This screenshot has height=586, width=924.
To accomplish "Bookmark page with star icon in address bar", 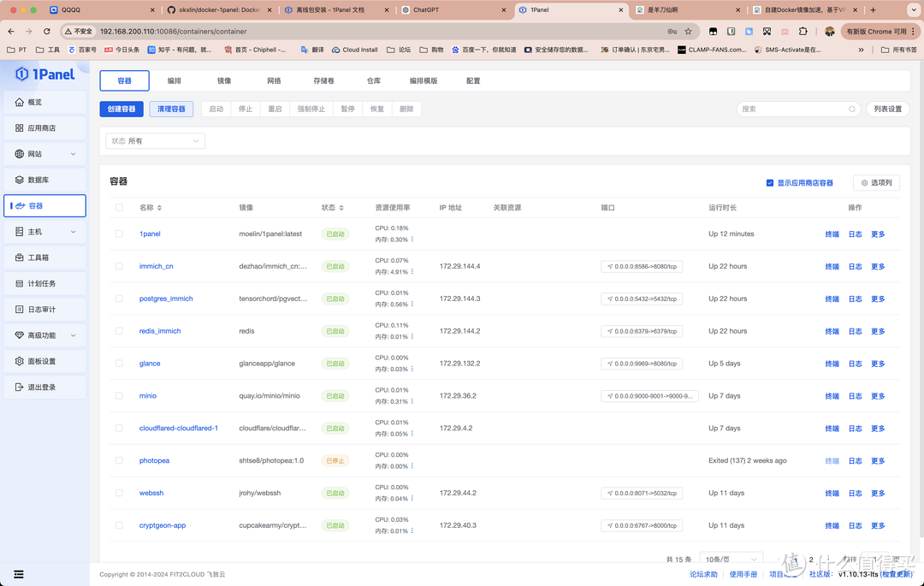I will [688, 32].
